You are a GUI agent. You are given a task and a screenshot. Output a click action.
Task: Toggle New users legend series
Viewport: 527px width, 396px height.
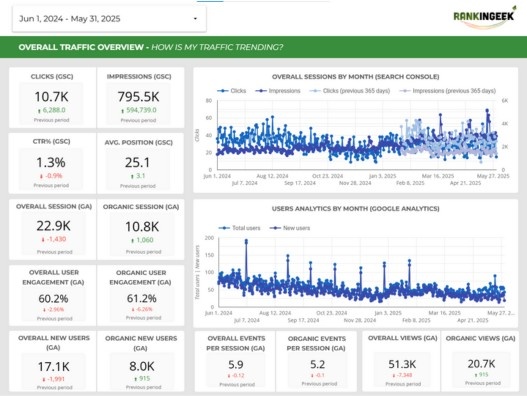point(290,228)
